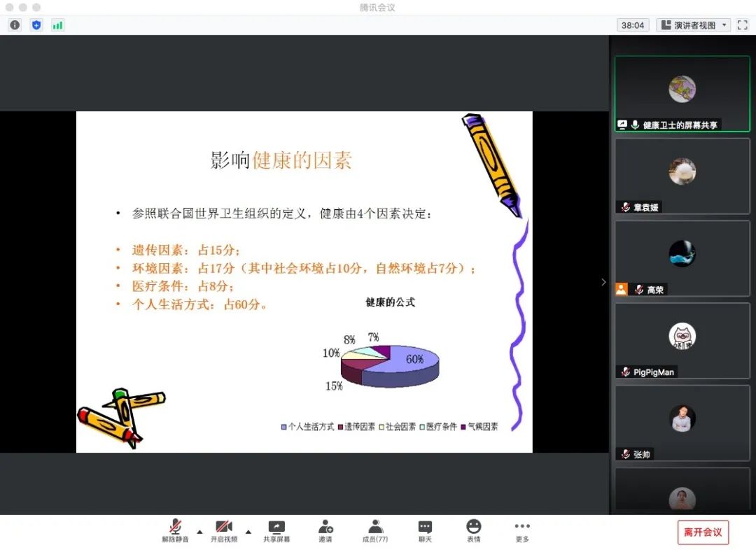
Task: Click the meeting info icon
Action: tap(15, 25)
